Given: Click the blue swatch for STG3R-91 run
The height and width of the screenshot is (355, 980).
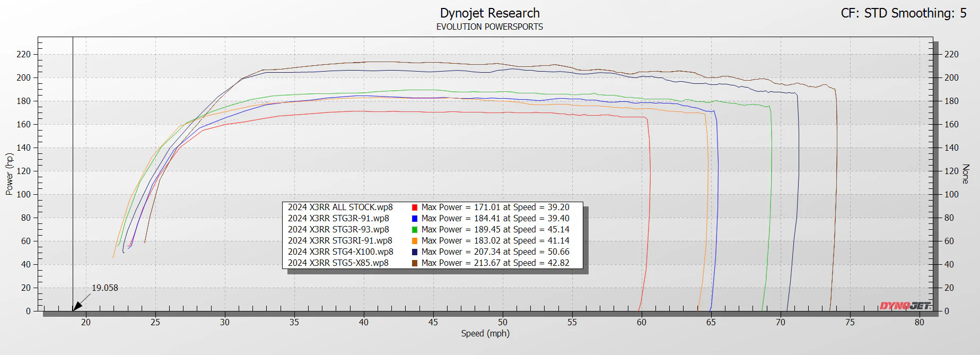Looking at the screenshot, I should pos(414,219).
